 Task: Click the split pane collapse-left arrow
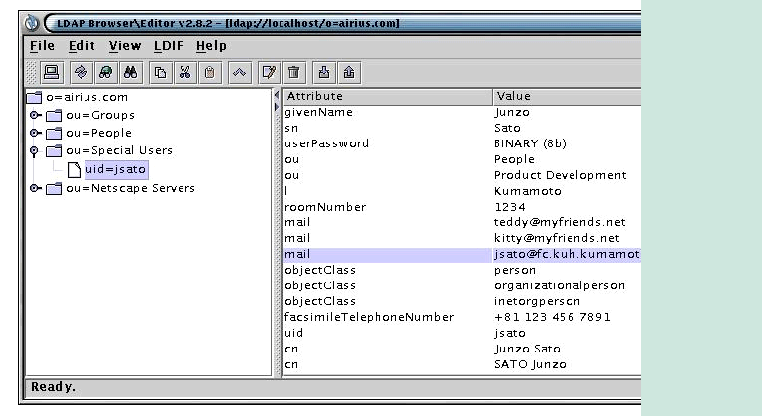pyautogui.click(x=277, y=95)
